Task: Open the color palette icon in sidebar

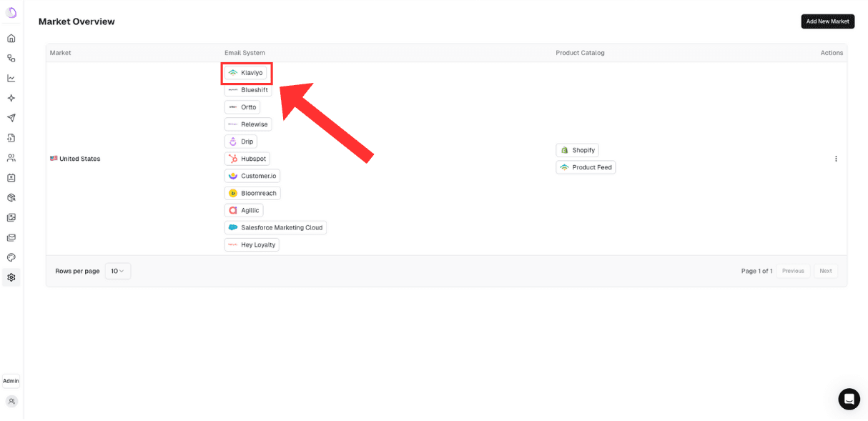Action: 11,257
